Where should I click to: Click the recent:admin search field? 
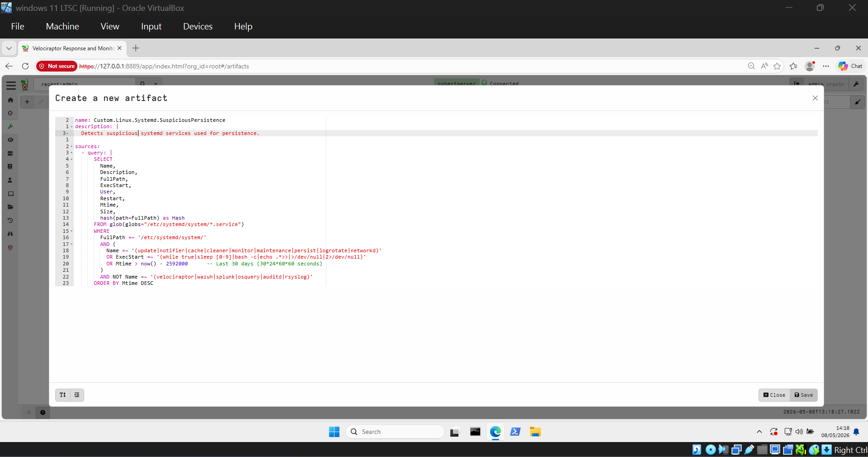85,84
